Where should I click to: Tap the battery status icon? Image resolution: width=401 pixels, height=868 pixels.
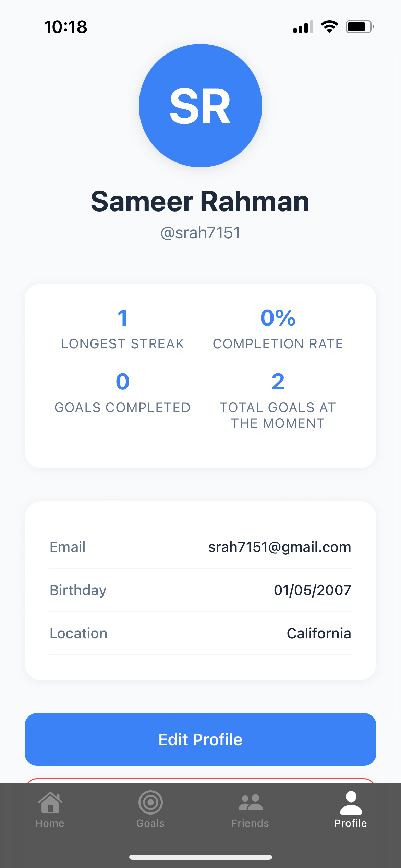click(360, 27)
